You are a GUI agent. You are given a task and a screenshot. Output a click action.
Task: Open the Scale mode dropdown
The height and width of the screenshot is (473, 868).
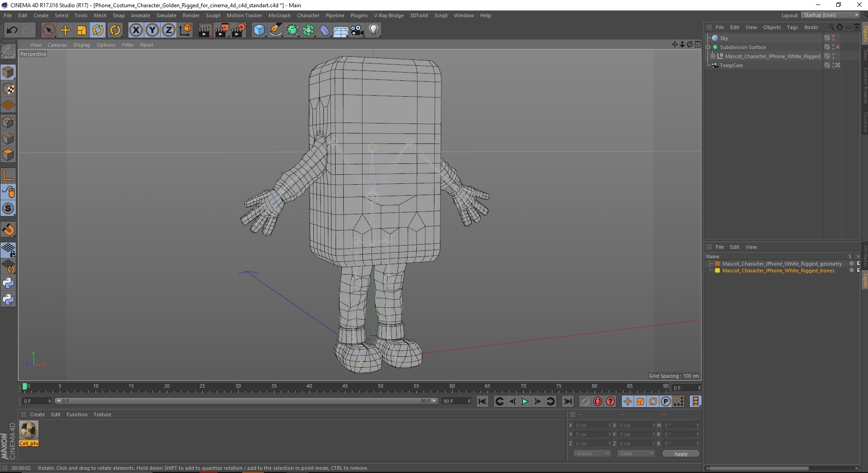(636, 453)
